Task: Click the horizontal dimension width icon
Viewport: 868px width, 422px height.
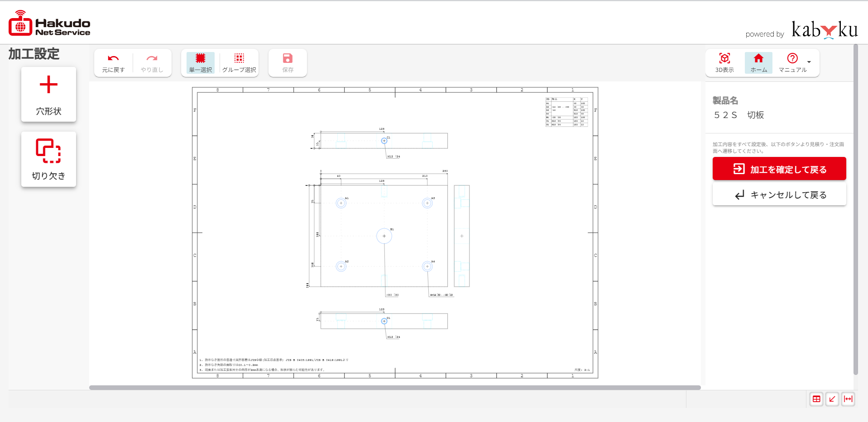Action: click(x=848, y=399)
